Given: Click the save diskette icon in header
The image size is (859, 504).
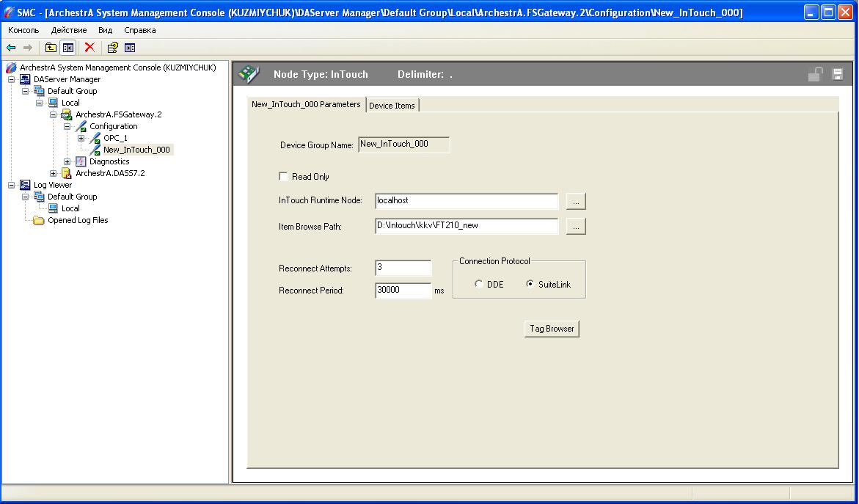Looking at the screenshot, I should (x=838, y=74).
